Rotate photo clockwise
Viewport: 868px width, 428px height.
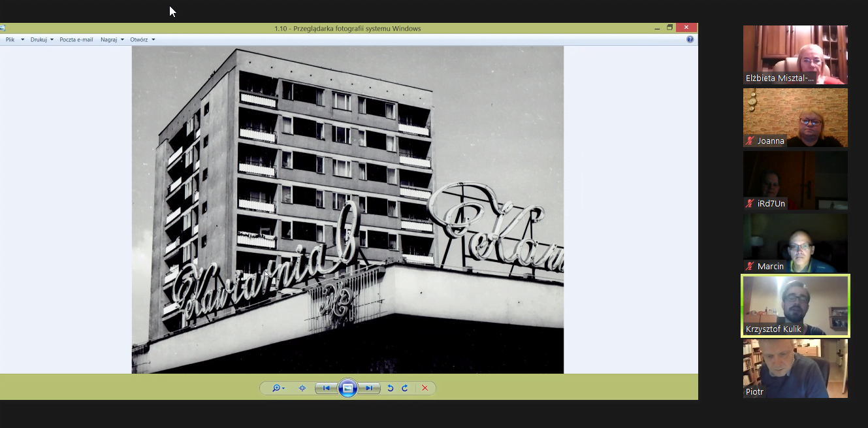click(x=405, y=388)
